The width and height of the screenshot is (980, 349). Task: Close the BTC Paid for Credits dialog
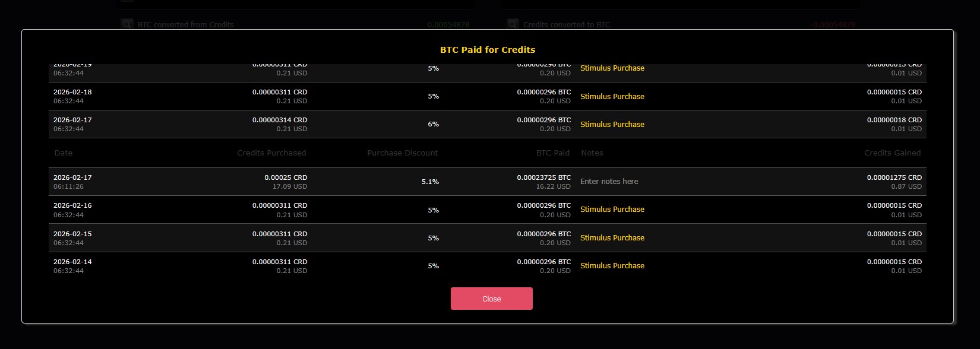coord(491,299)
